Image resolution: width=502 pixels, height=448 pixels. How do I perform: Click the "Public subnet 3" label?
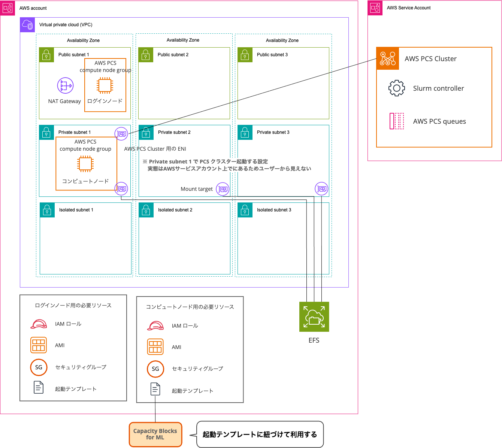click(x=272, y=55)
